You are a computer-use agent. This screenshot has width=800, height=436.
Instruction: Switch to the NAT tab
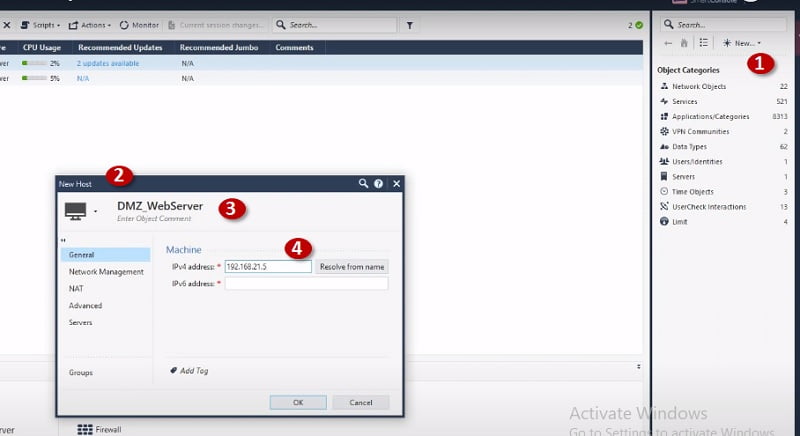tap(76, 289)
